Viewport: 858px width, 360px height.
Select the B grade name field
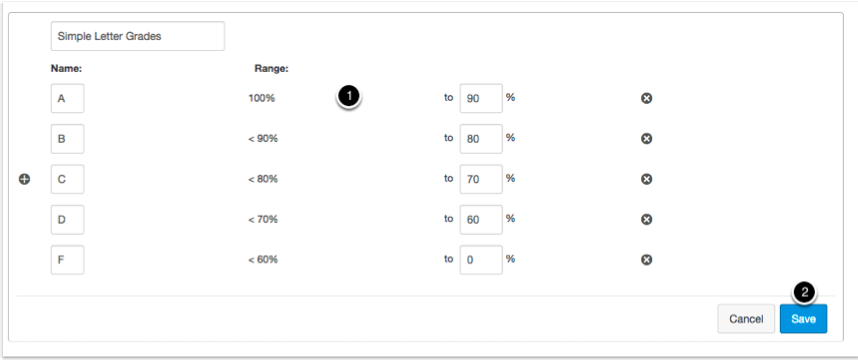(67, 139)
